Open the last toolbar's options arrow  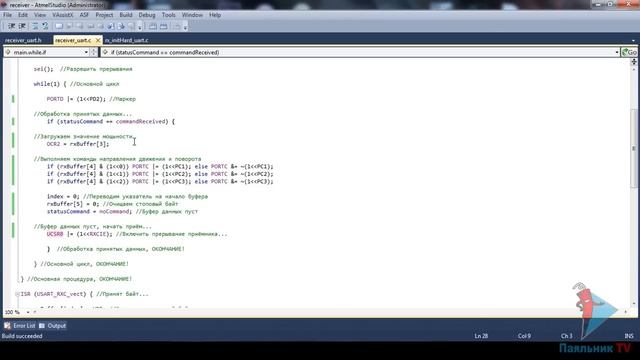click(185, 27)
